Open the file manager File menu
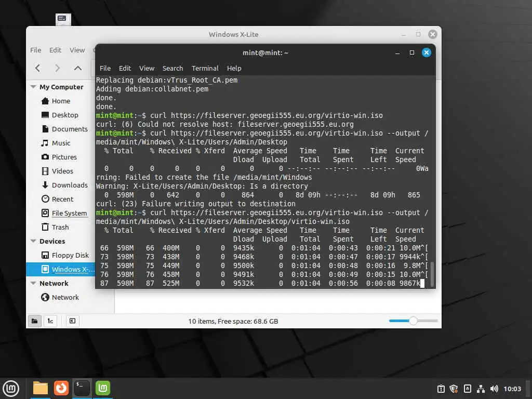This screenshot has height=399, width=532. (x=36, y=50)
